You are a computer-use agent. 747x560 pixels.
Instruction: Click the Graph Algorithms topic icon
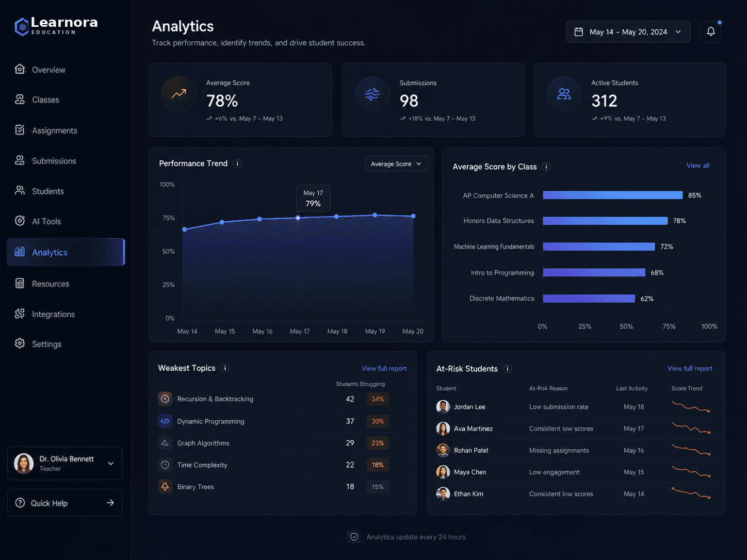tap(165, 443)
